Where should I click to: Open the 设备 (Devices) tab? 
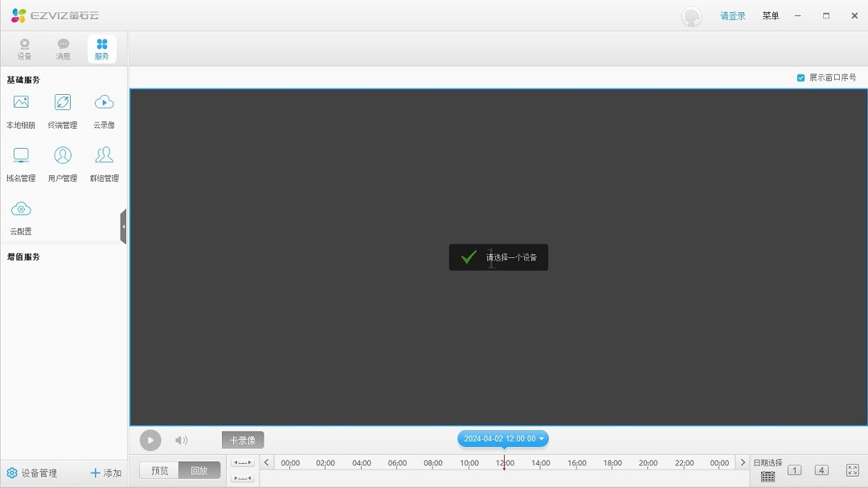(x=24, y=49)
